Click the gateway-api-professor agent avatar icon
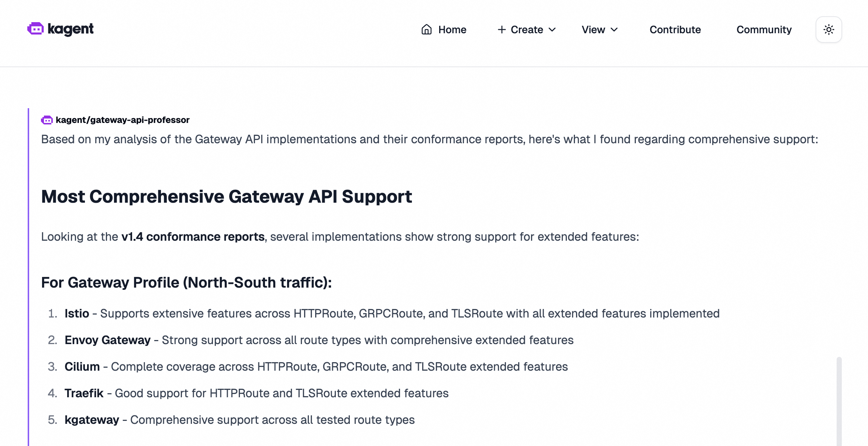The image size is (868, 446). pyautogui.click(x=47, y=120)
